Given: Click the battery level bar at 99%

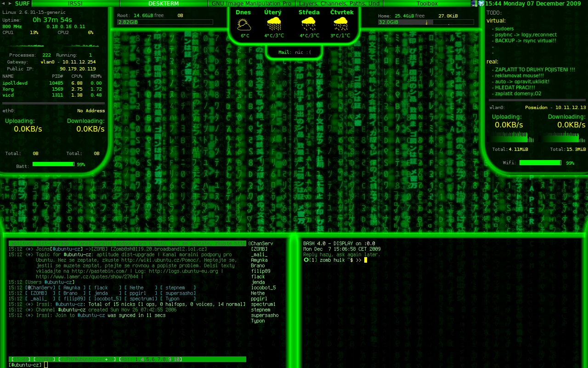Looking at the screenshot, I should pos(53,164).
